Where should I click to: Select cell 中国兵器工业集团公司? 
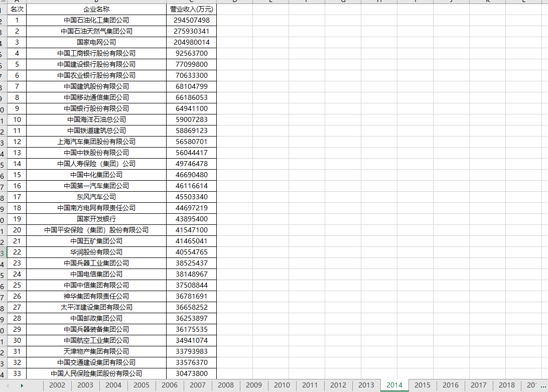coord(96,264)
